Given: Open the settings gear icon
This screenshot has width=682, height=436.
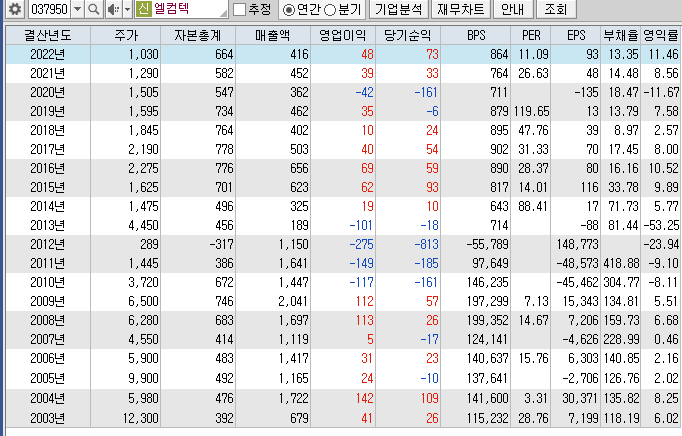Looking at the screenshot, I should tap(15, 9).
